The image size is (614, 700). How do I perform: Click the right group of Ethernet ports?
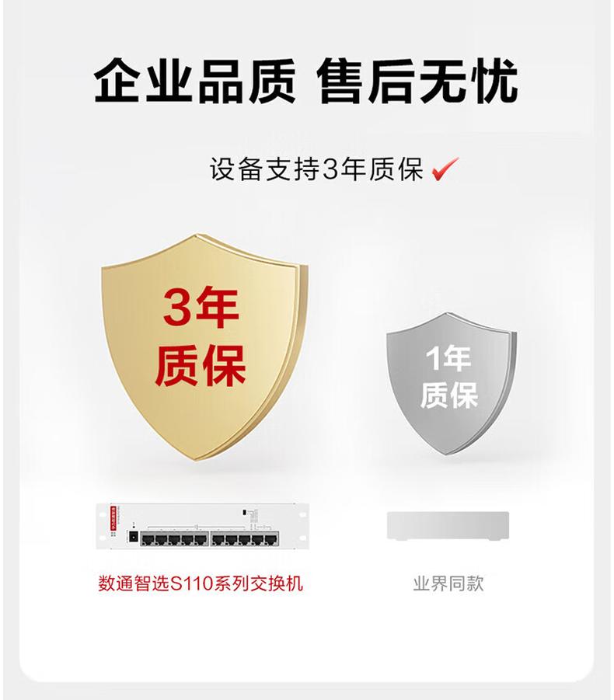pos(245,539)
